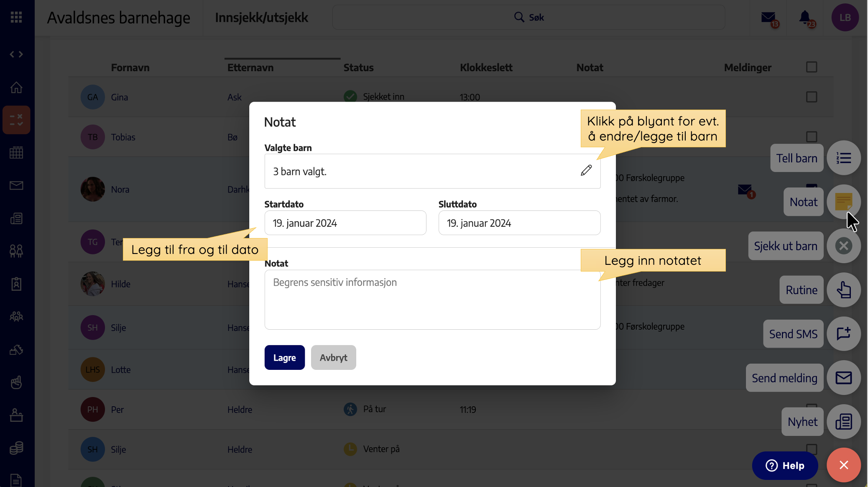Sort by the Etternavn column header
This screenshot has width=868, height=487.
point(250,67)
